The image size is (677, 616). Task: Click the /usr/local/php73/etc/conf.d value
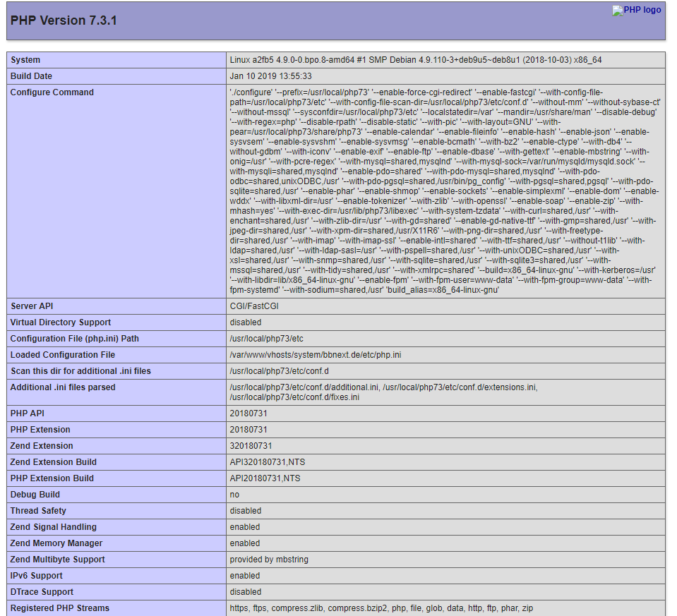[279, 371]
